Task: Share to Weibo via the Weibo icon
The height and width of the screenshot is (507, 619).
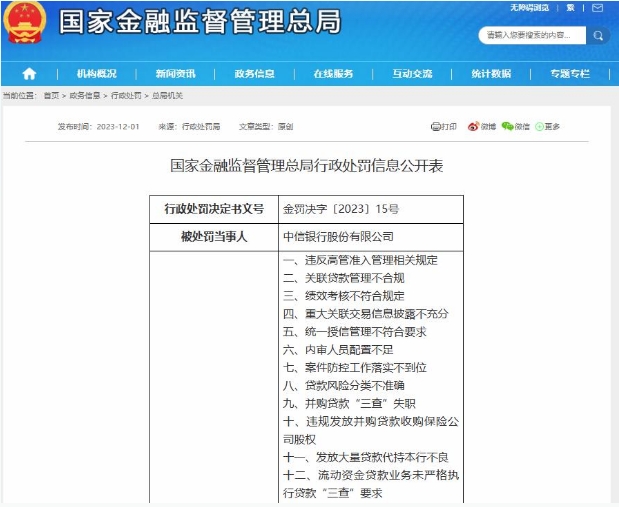Action: click(x=473, y=126)
